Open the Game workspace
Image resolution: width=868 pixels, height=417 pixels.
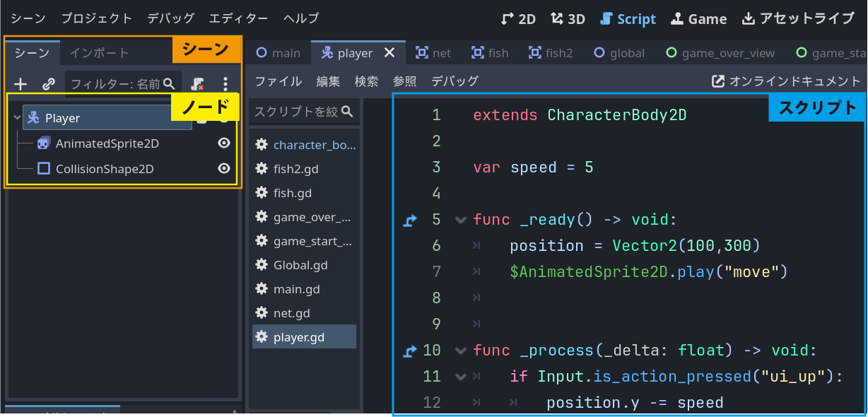698,19
